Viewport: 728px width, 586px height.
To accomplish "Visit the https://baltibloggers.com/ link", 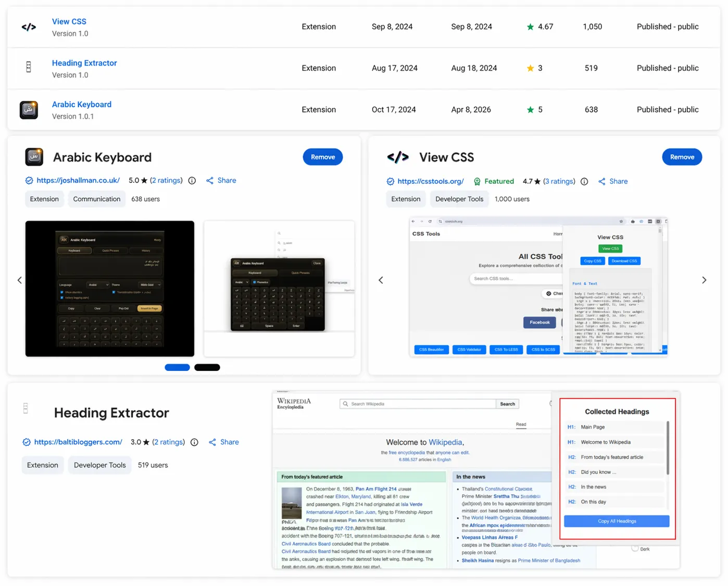I will coord(78,442).
